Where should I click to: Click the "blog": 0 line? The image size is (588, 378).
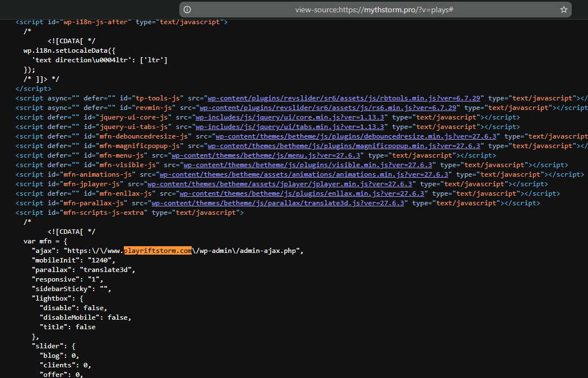[59, 356]
